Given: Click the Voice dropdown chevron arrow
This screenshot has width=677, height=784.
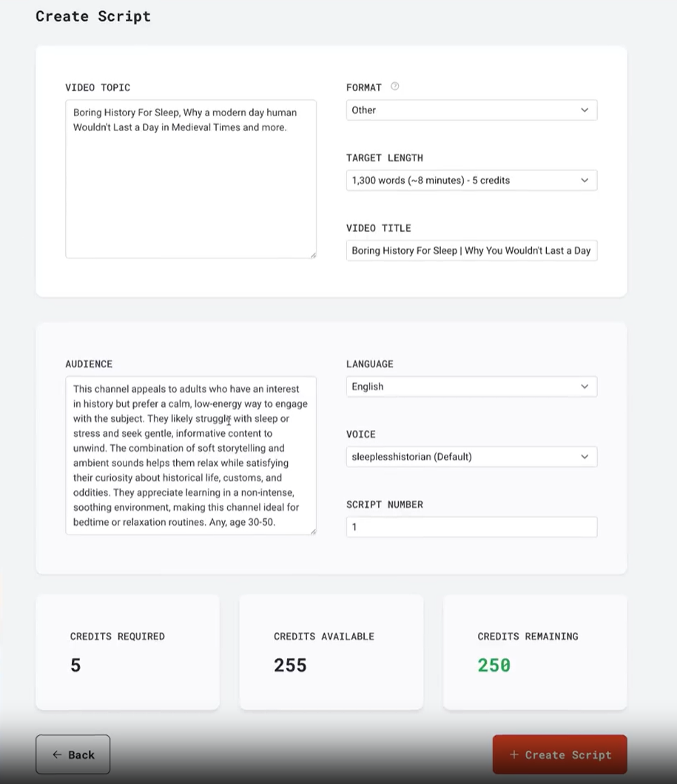Looking at the screenshot, I should pos(585,457).
